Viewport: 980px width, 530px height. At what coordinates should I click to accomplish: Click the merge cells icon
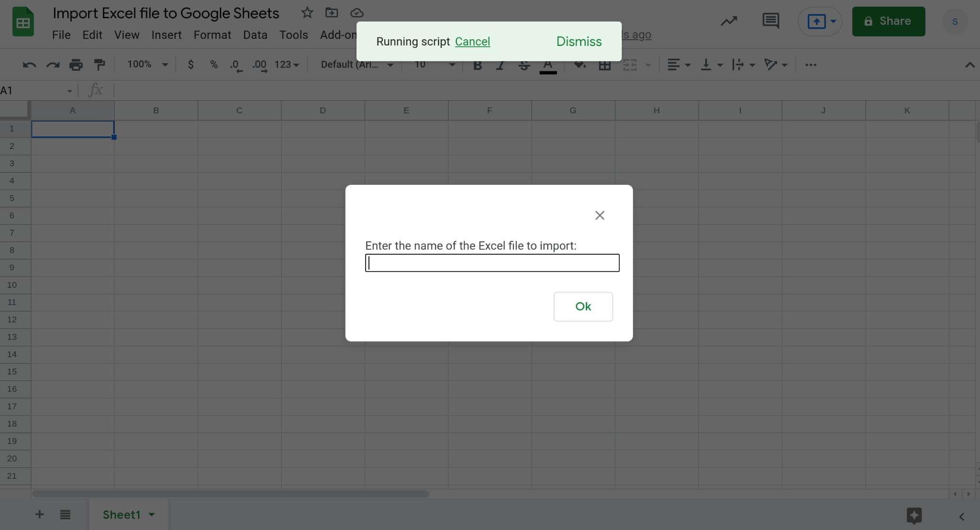[x=630, y=65]
